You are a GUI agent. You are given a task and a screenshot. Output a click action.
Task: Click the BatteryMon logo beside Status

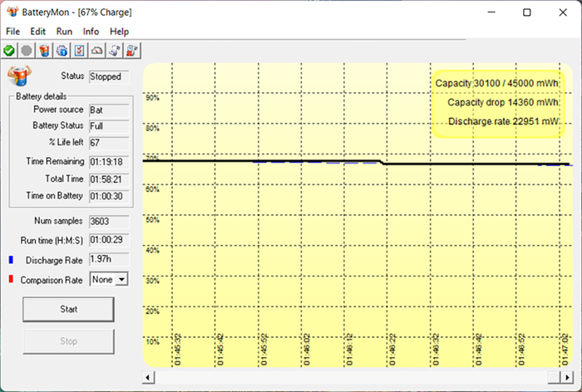[19, 76]
